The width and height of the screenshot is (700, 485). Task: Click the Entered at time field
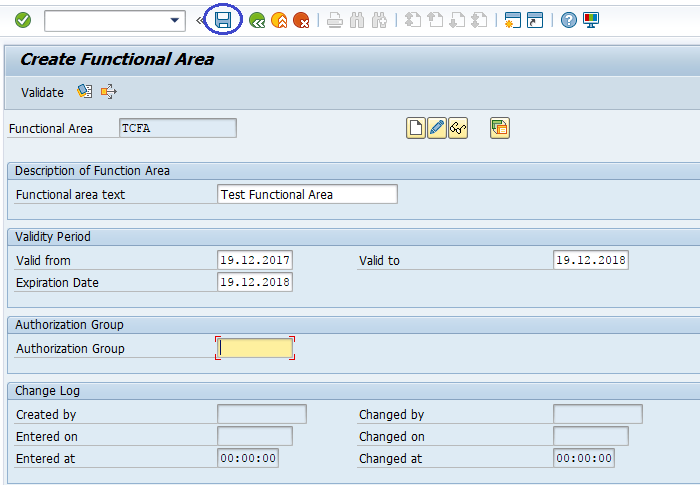point(248,458)
